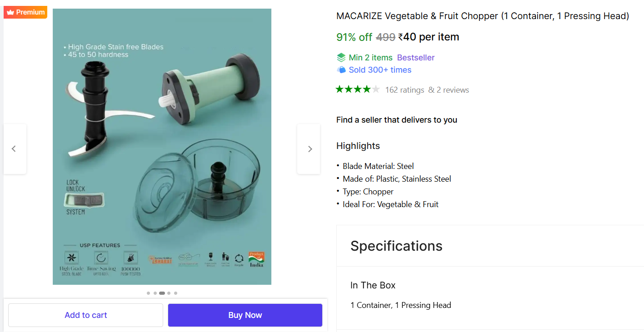Viewport: 644px width, 332px height.
Task: Click the Premium crown badge
Action: [25, 12]
